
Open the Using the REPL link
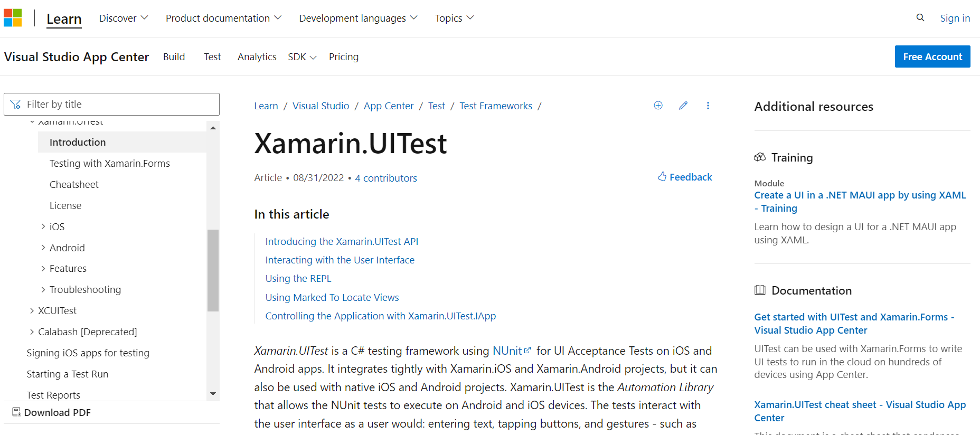[298, 279]
